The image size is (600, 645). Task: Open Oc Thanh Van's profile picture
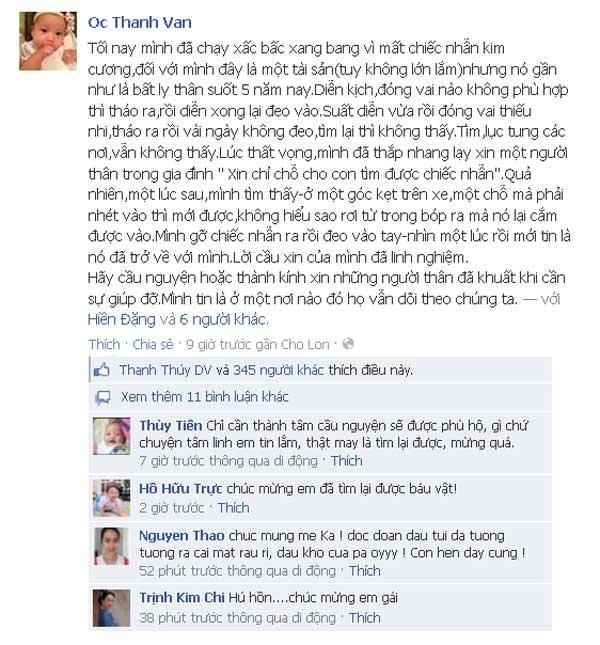click(x=48, y=41)
